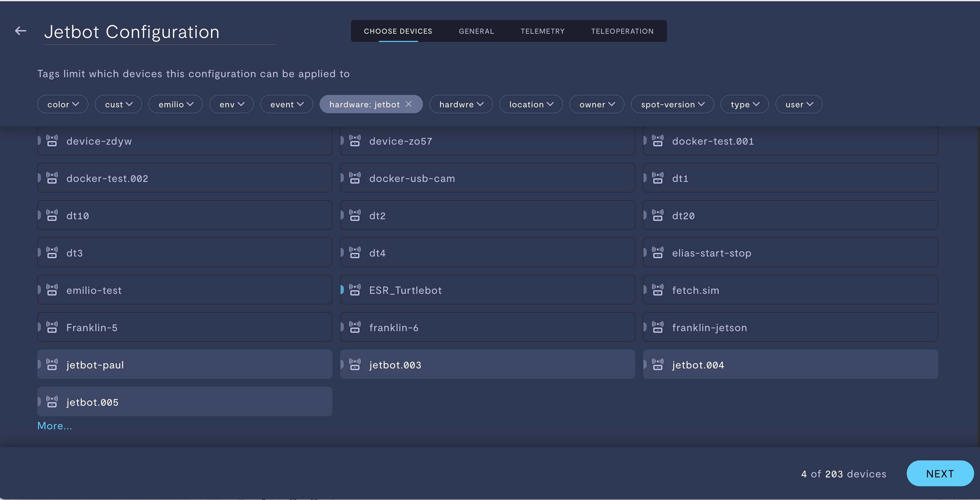Select the elias-start-stop device row
The width and height of the screenshot is (980, 500).
coord(790,252)
